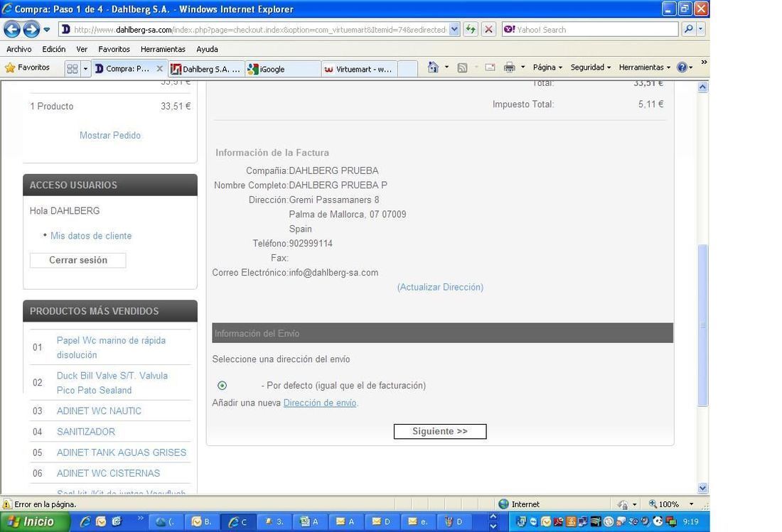Open a new blank tab

coord(407,69)
